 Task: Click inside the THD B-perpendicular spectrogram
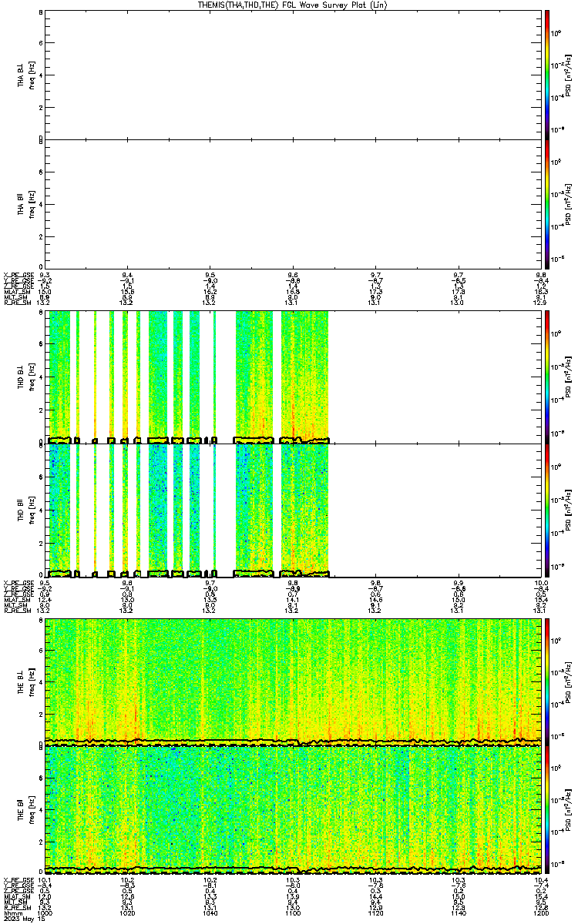[x=293, y=376]
